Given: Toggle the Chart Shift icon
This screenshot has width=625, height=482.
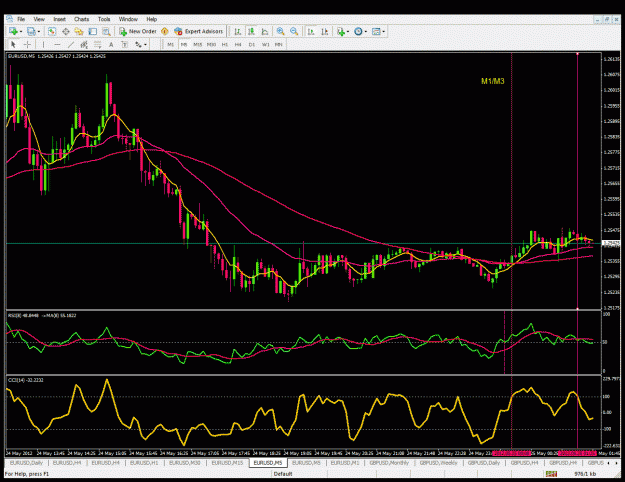Looking at the screenshot, I should 325,31.
